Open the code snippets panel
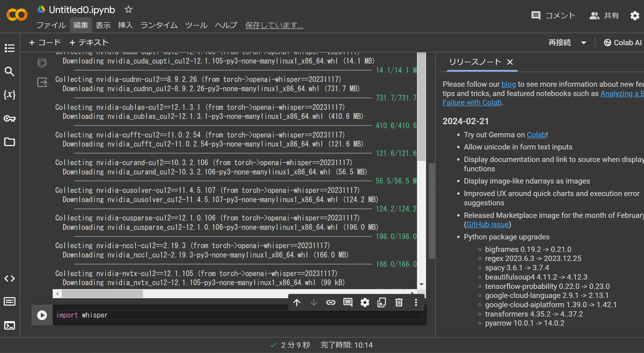The width and height of the screenshot is (644, 353). pos(10,279)
